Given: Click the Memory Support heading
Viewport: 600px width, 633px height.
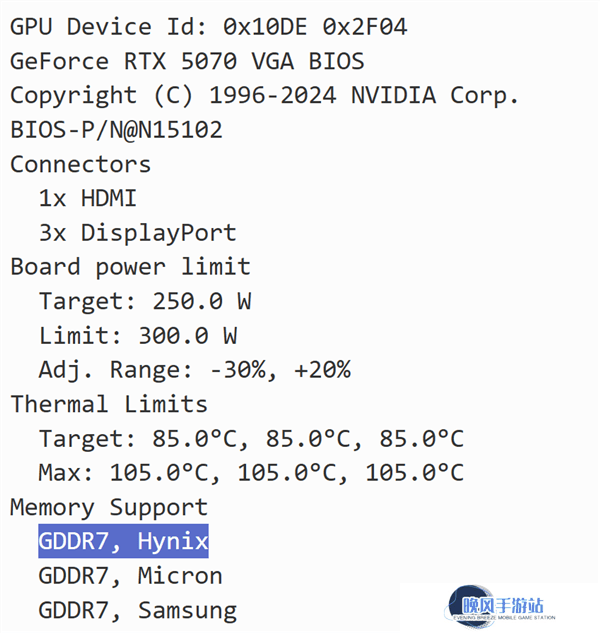Looking at the screenshot, I should click(109, 507).
